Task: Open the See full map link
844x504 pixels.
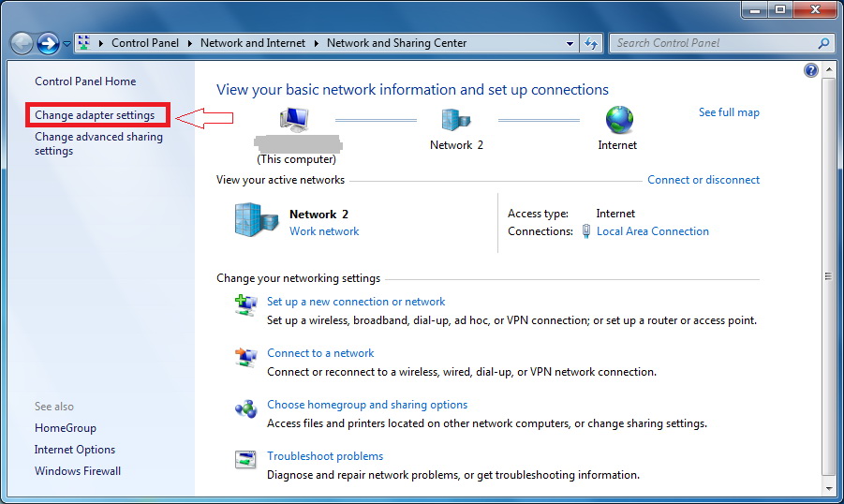Action: 729,112
